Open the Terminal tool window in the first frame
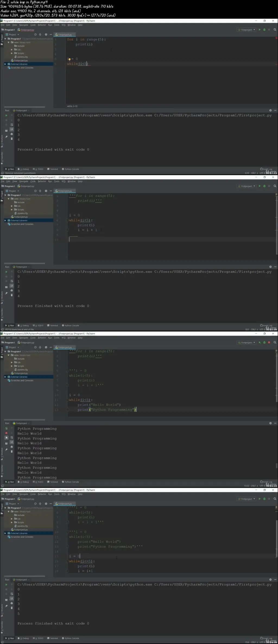Image resolution: width=278 pixels, height=644 pixels. (53, 169)
